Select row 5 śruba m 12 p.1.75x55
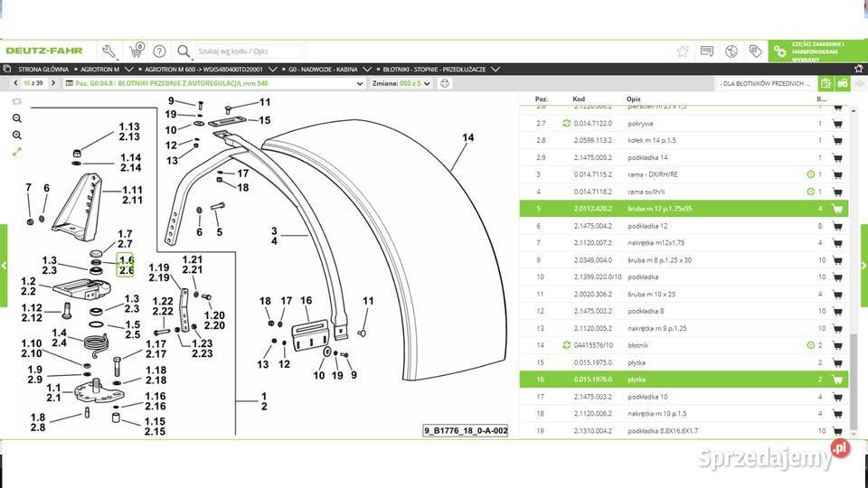This screenshot has height=488, width=868. point(684,209)
